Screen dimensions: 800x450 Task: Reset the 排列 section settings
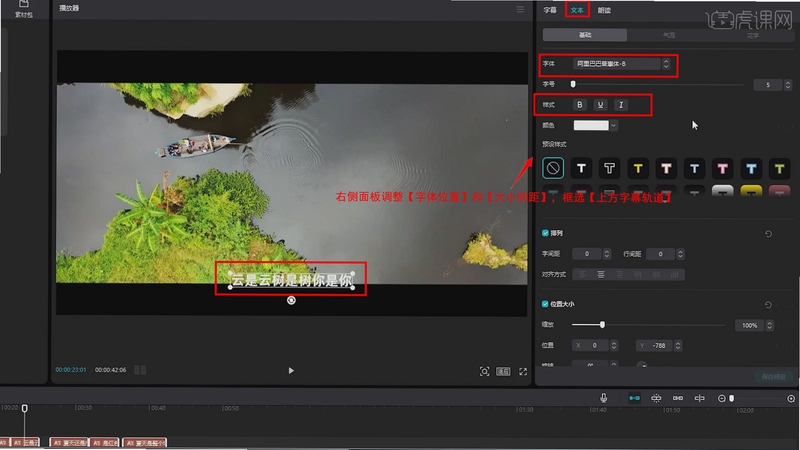pos(768,234)
